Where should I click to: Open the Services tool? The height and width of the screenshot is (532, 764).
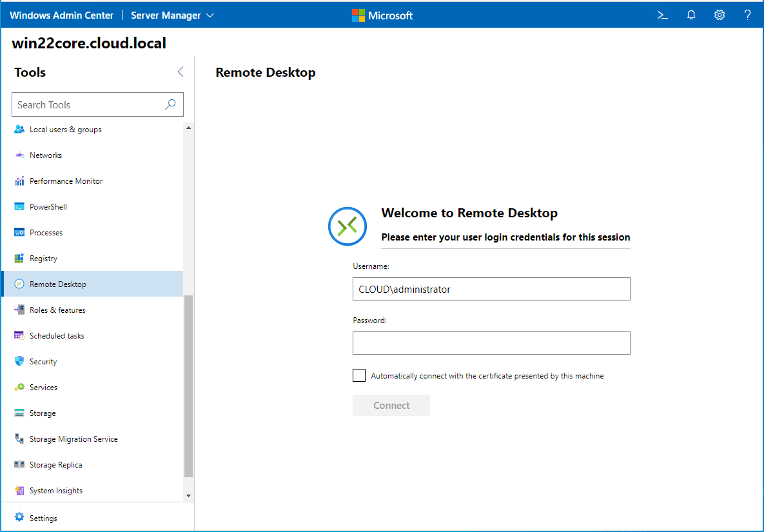43,387
